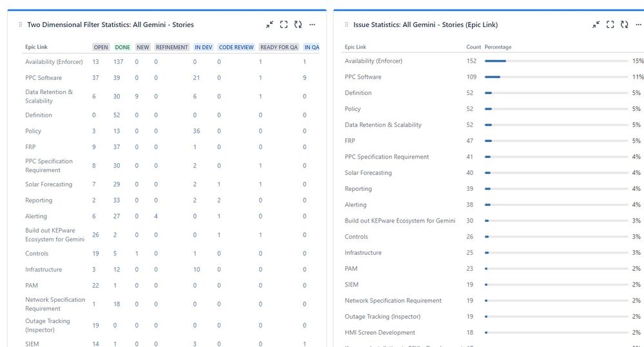Click the READY FOR QA status header
Viewport: 644px width, 347px height.
279,47
